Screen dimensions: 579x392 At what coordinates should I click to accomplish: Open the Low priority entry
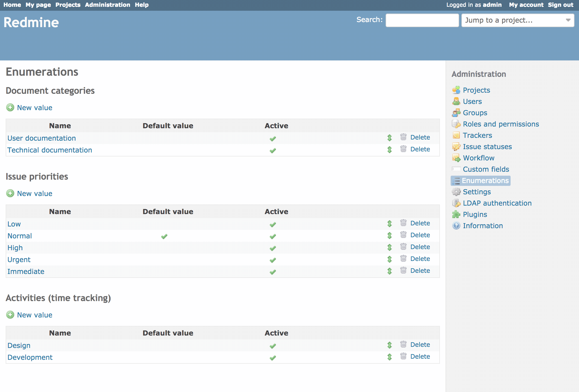pos(14,224)
